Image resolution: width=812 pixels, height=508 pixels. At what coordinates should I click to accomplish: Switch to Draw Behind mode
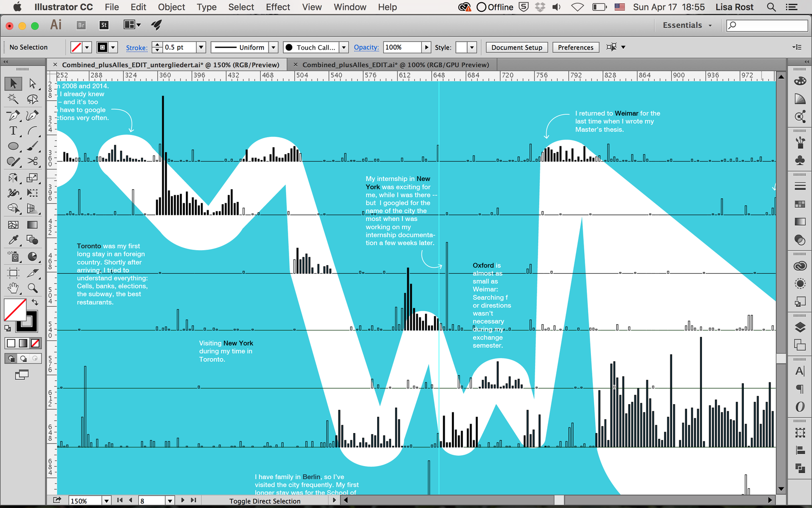tap(23, 359)
